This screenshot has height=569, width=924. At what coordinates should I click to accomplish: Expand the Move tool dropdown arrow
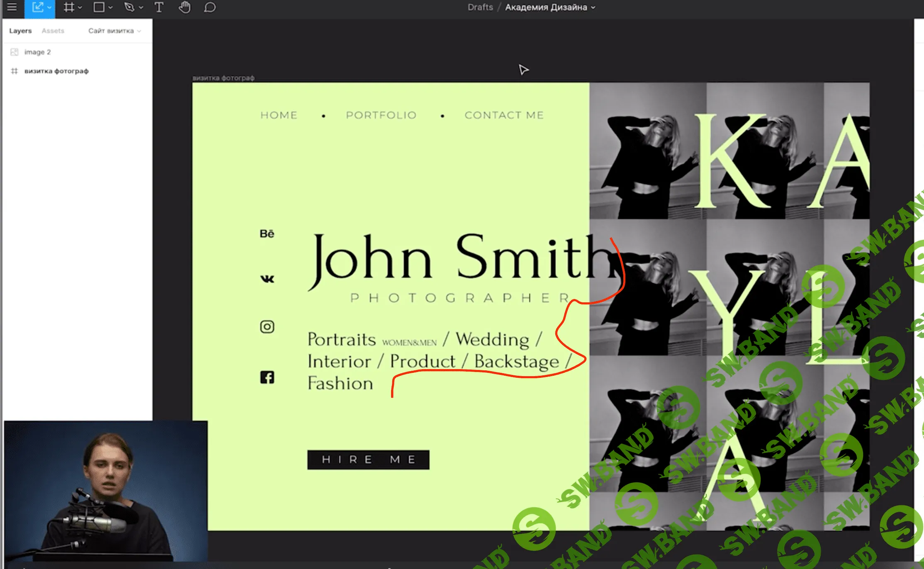[49, 7]
